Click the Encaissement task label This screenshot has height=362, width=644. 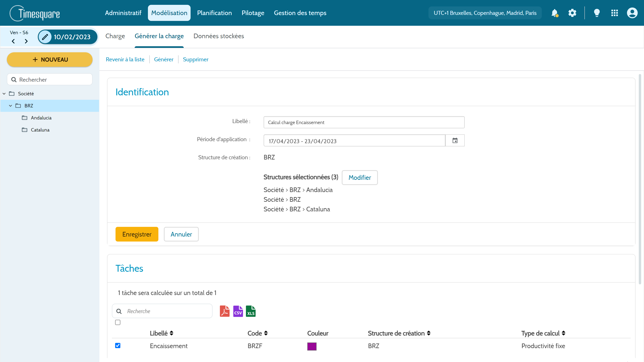[168, 346]
